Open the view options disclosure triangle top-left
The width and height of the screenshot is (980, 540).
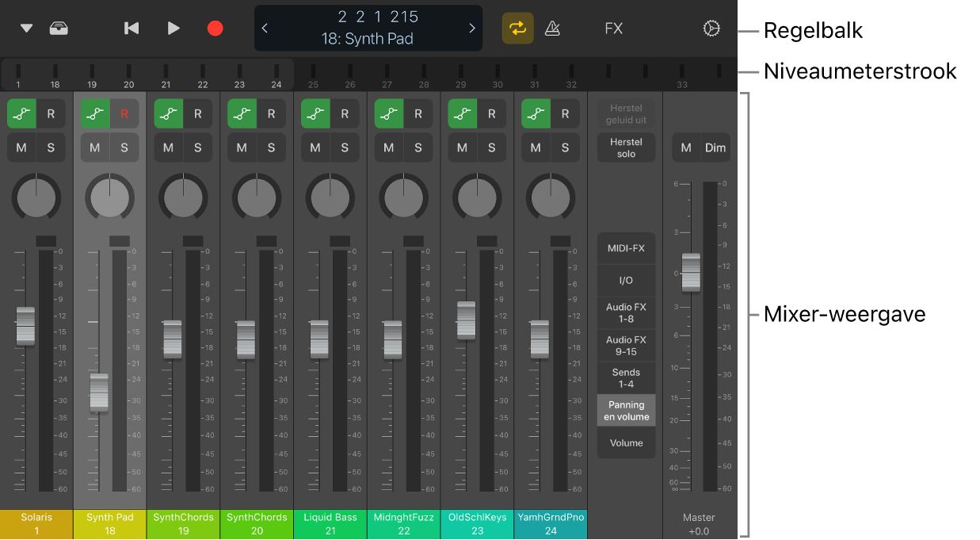[x=26, y=28]
